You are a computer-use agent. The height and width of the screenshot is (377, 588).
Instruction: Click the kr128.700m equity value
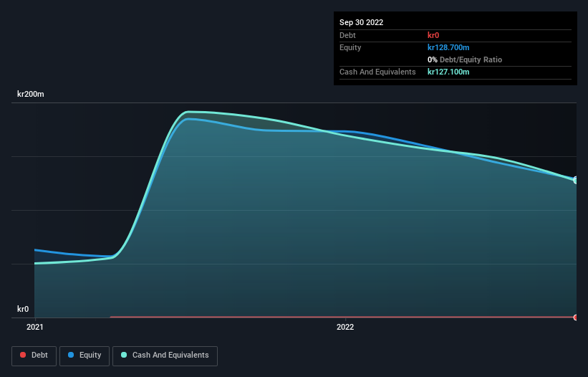pos(448,47)
